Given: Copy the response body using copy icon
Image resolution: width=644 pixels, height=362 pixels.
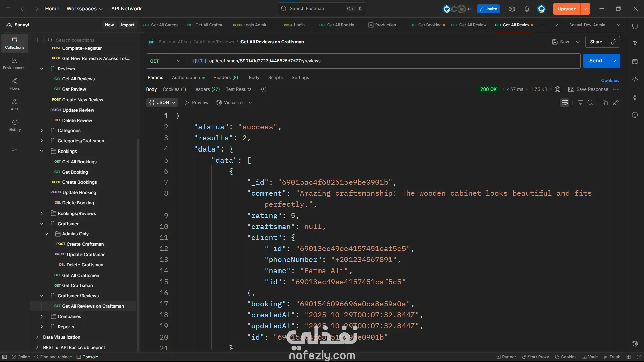Looking at the screenshot, I should (605, 103).
